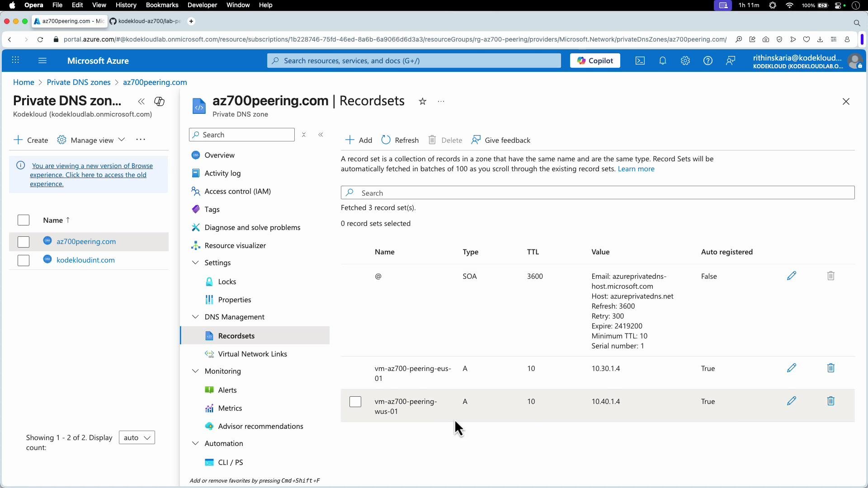Open the Metrics page
Screen dimensions: 868x488
230,408
